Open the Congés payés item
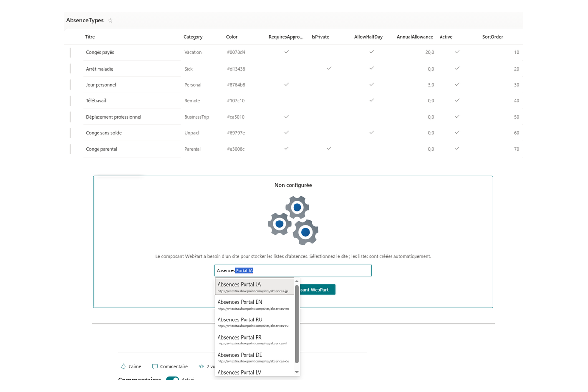The image size is (588, 392). click(x=100, y=52)
